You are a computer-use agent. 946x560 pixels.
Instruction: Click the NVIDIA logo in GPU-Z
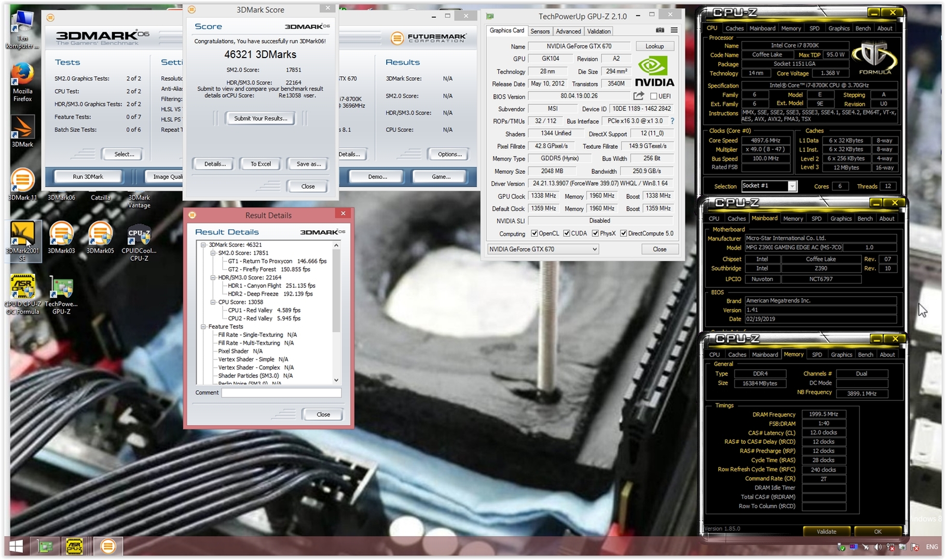[x=654, y=72]
